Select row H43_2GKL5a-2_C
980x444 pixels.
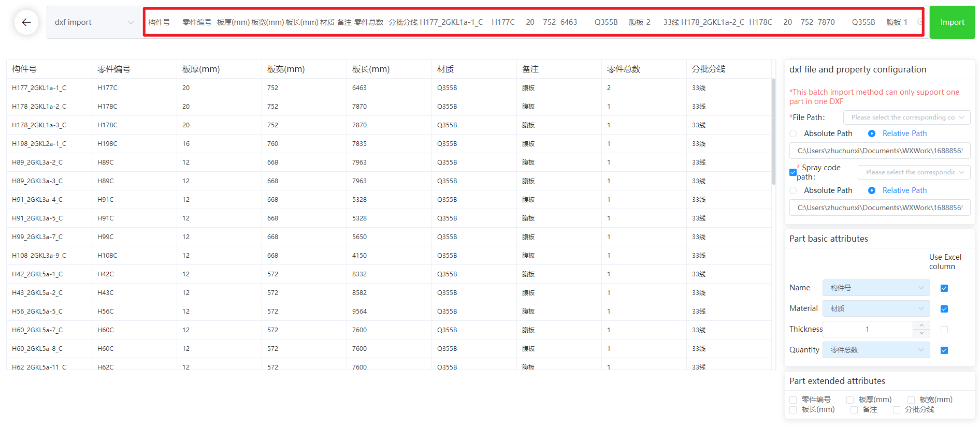pos(389,293)
